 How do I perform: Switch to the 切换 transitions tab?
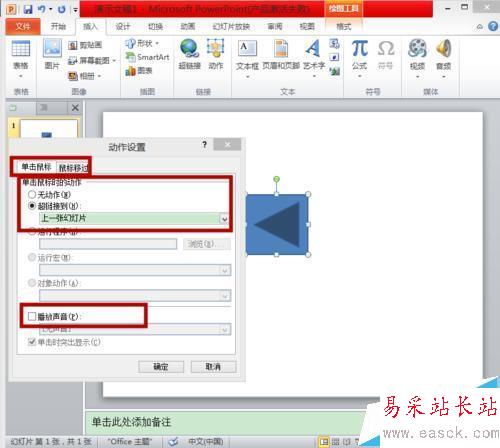[155, 26]
